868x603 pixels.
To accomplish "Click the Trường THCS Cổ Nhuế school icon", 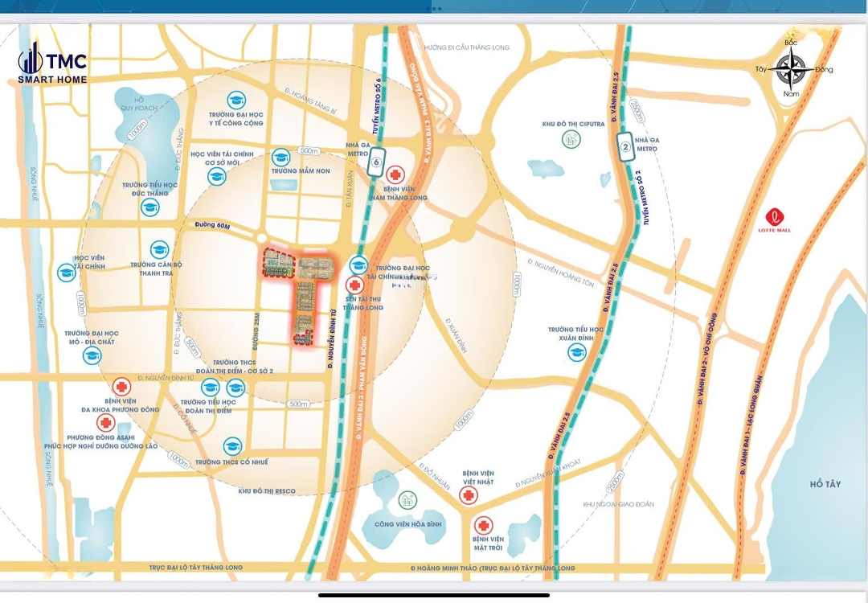I will point(232,446).
